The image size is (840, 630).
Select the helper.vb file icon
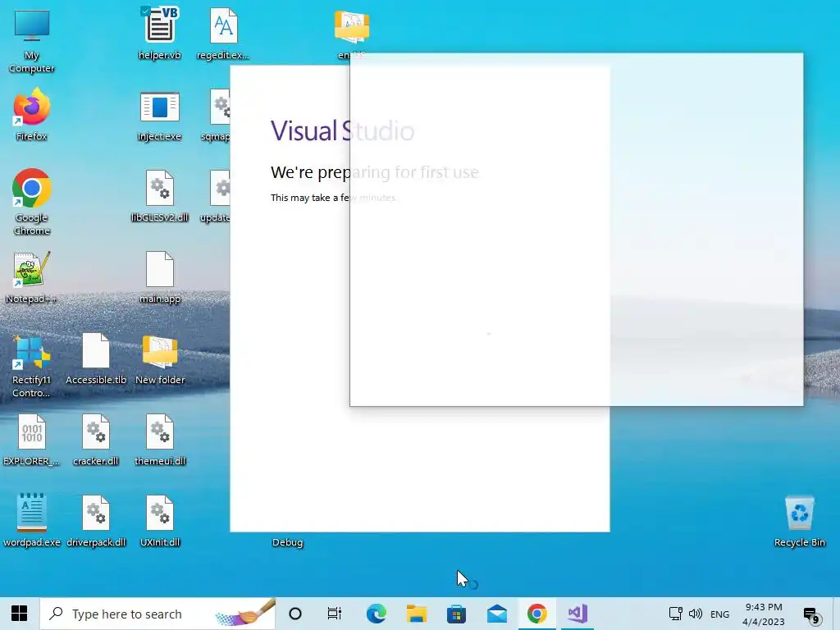(x=160, y=33)
